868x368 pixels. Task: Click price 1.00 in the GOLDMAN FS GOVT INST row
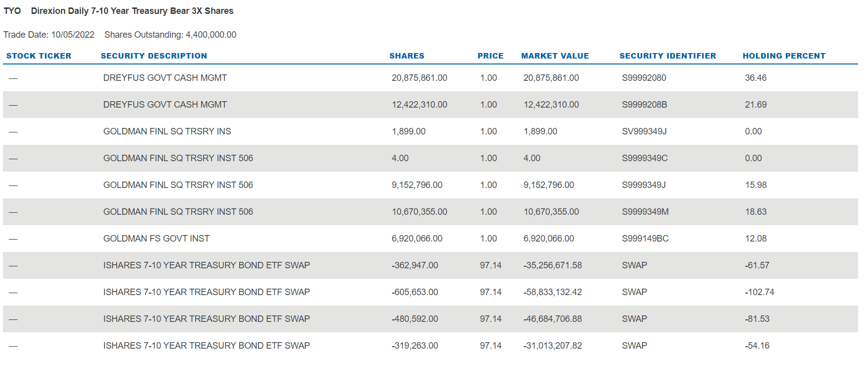click(x=488, y=239)
